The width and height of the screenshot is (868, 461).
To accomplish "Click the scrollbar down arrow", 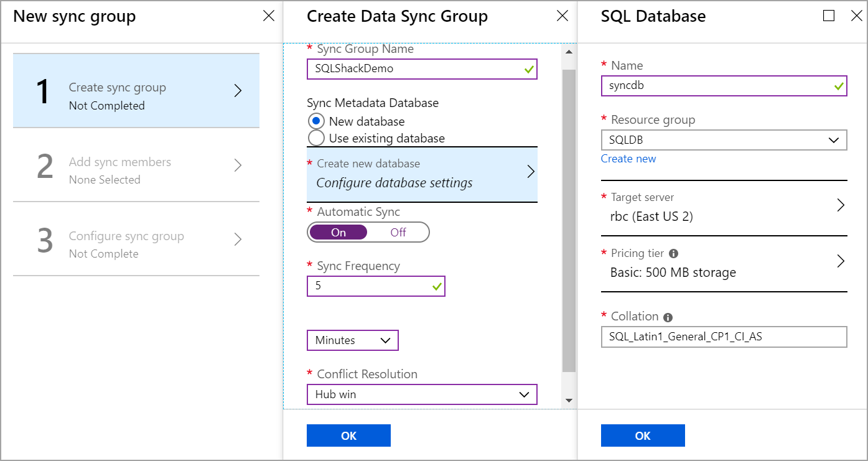I will tap(569, 400).
